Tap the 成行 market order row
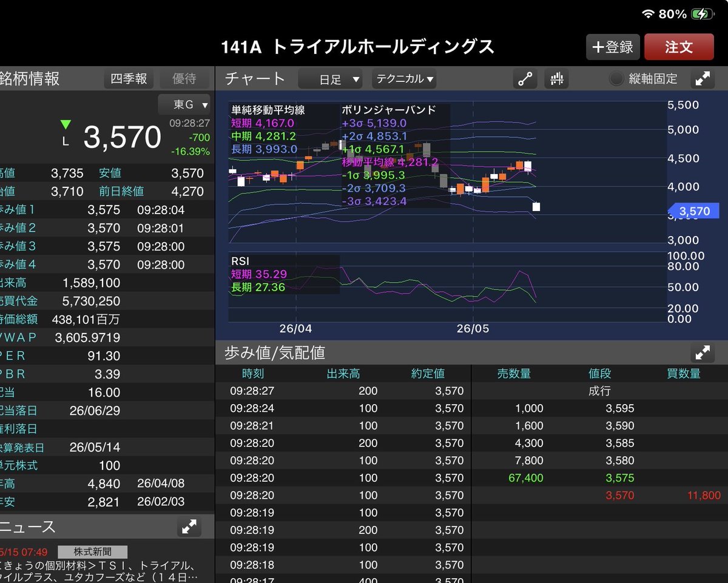 pos(599,391)
